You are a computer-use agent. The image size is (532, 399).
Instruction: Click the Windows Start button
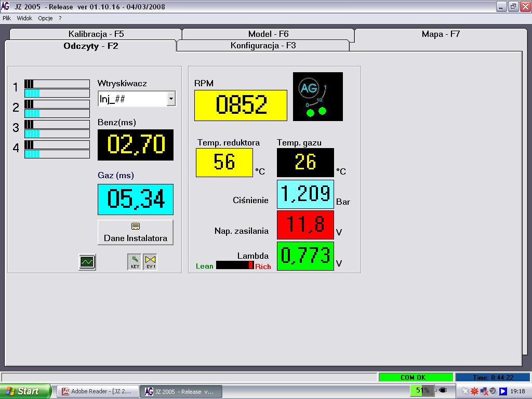pyautogui.click(x=26, y=391)
